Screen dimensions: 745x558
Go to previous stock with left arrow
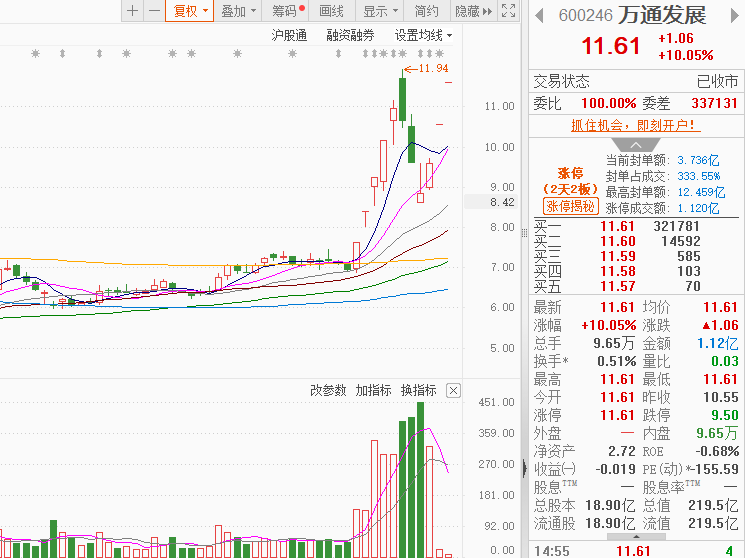click(539, 16)
